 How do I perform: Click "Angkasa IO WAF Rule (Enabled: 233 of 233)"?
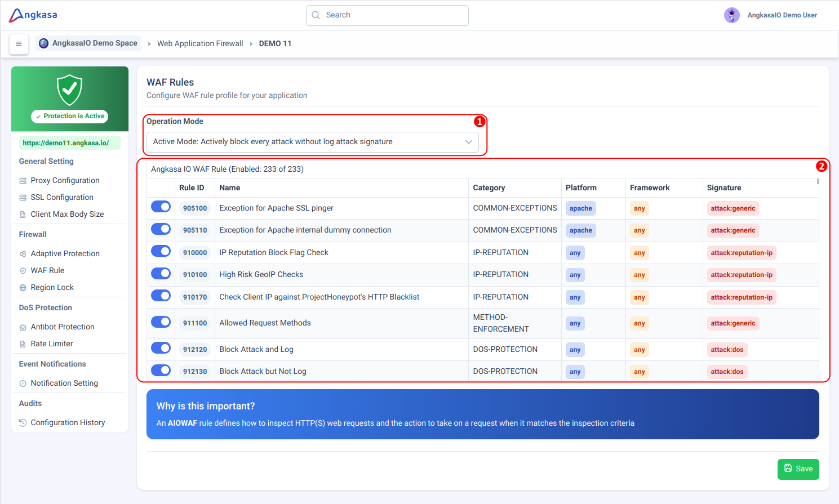pos(227,169)
